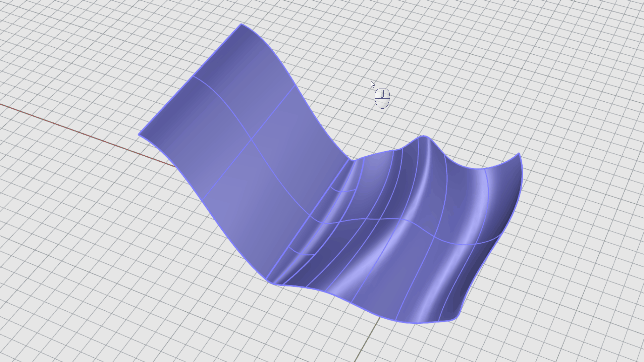Click the isocurve crossing at the flat section's center
The image size is (644, 362).
pos(251,139)
